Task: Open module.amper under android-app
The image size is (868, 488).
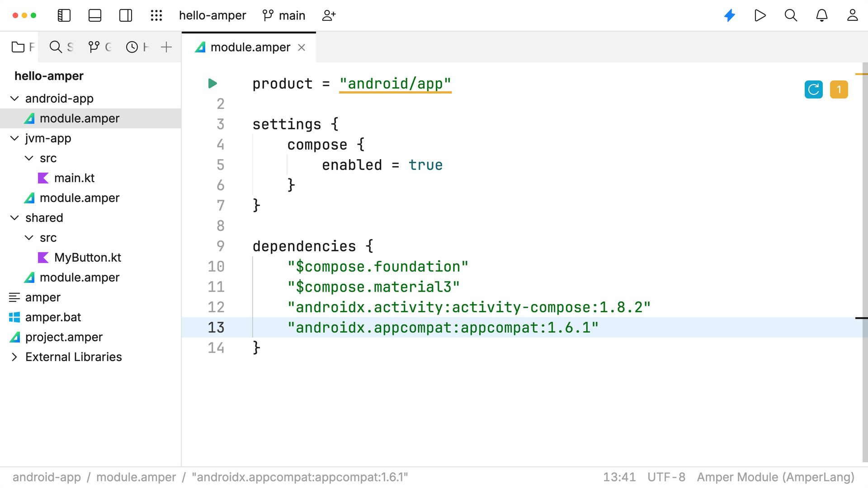Action: [80, 118]
